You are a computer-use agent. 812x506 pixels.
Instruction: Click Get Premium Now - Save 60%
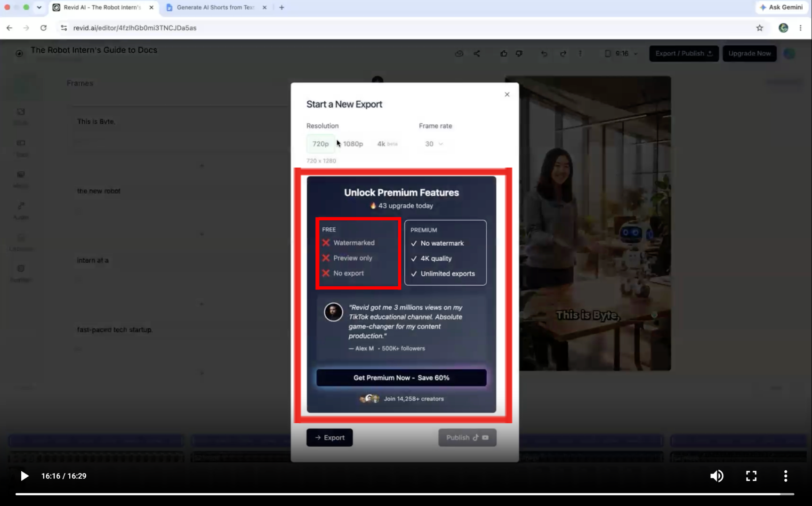pyautogui.click(x=402, y=378)
